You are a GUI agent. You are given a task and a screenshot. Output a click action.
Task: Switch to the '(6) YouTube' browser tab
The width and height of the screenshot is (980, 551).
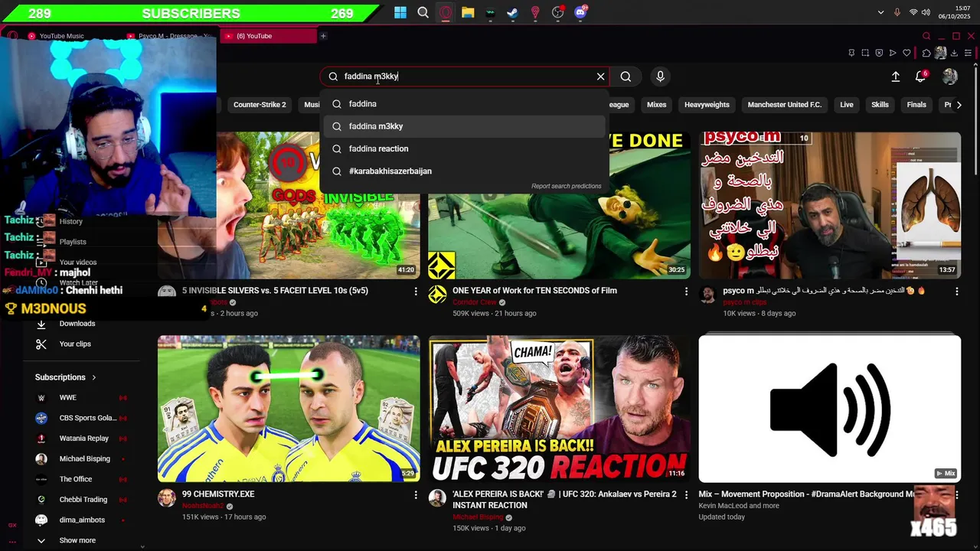pyautogui.click(x=268, y=36)
